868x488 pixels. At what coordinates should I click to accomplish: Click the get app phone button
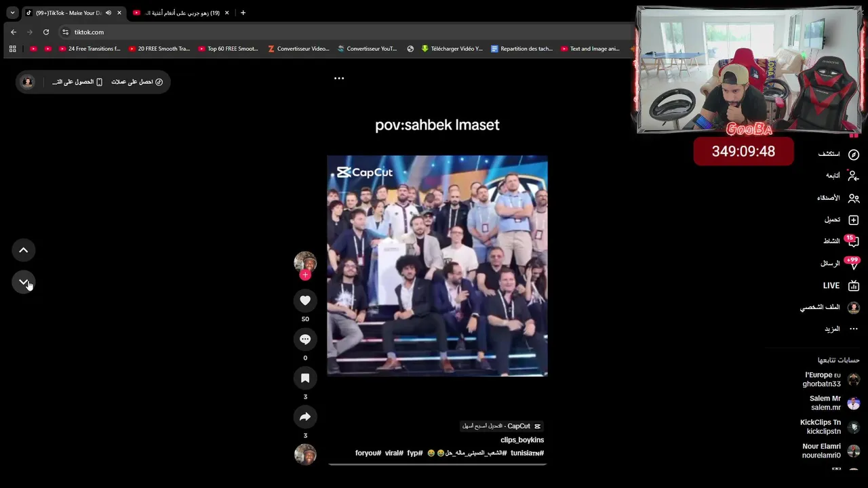coord(77,82)
